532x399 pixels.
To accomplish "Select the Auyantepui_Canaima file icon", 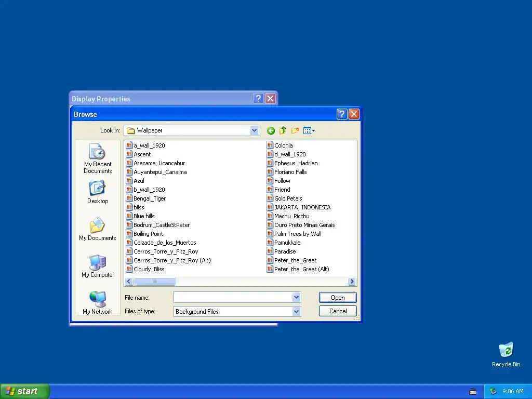I will [129, 171].
